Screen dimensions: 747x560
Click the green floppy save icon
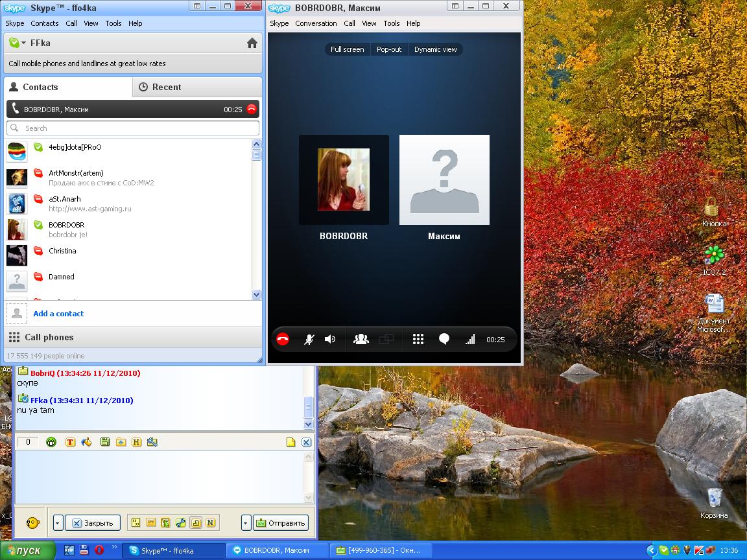point(105,442)
